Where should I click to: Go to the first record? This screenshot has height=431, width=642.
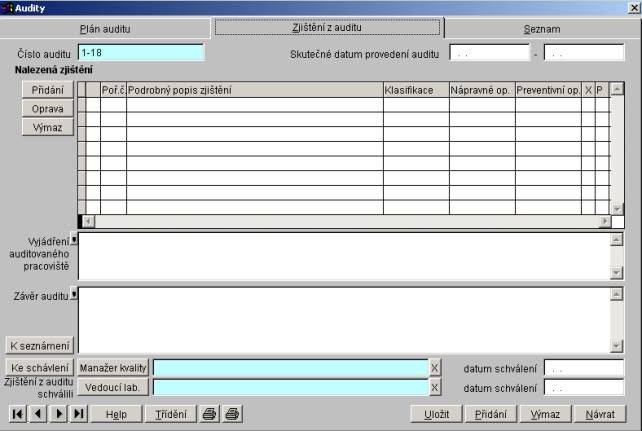[17, 413]
